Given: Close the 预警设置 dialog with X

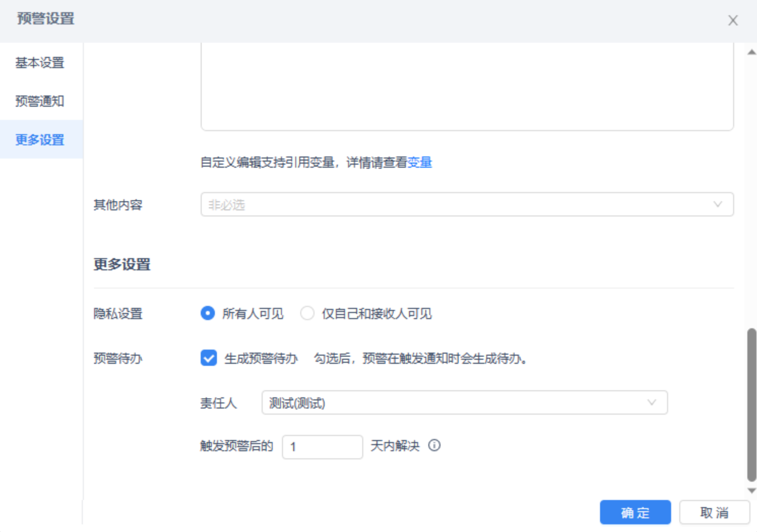Looking at the screenshot, I should 733,20.
